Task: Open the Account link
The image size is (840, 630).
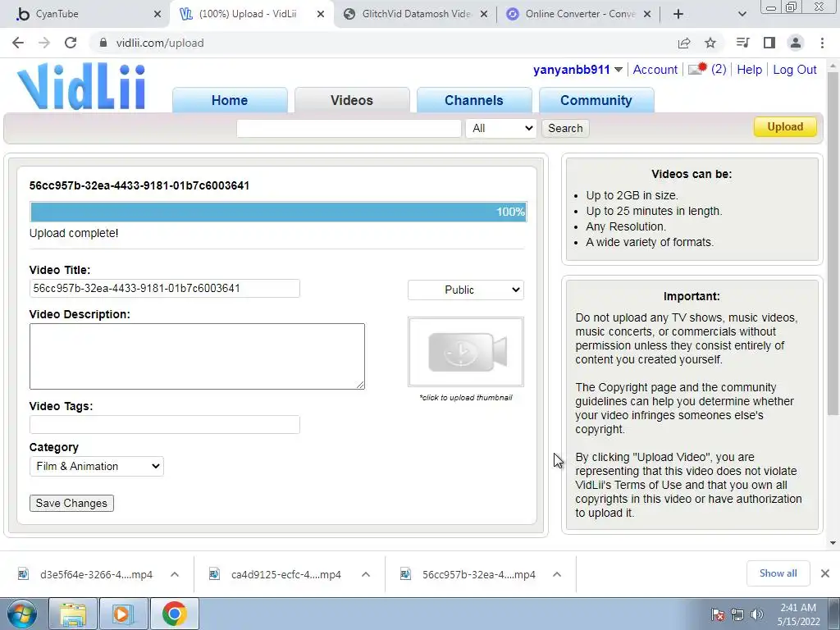Action: click(655, 70)
